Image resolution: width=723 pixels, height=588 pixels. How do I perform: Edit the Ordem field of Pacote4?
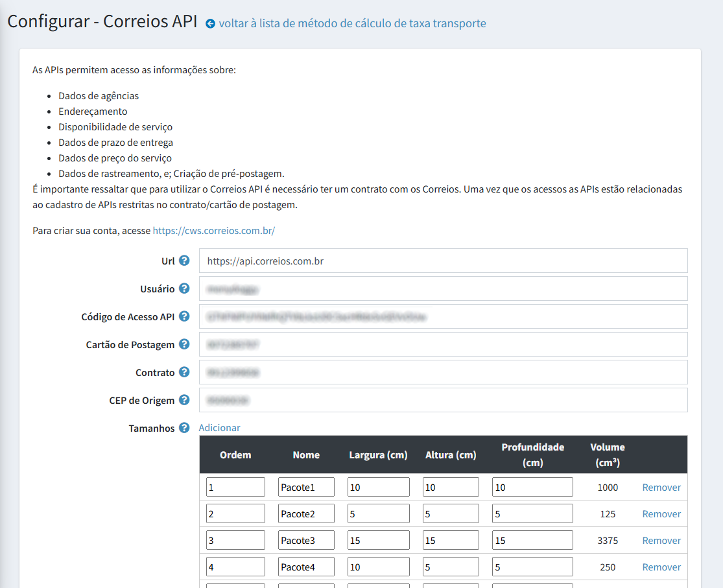click(x=235, y=567)
